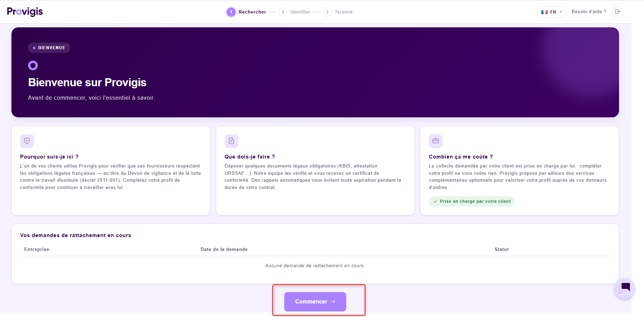Open the FR language dropdown
The height and width of the screenshot is (317, 644).
click(551, 12)
